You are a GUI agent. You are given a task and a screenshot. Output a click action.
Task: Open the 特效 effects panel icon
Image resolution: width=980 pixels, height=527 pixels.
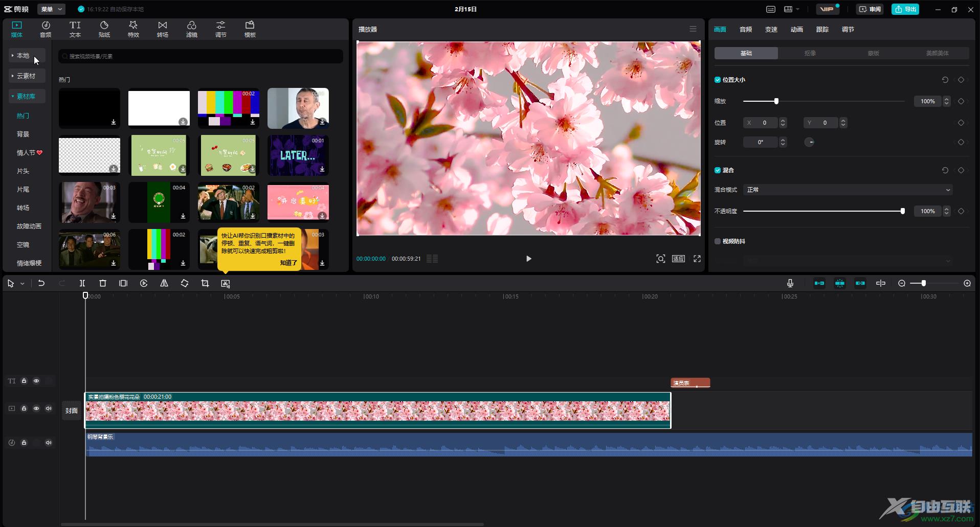pos(133,29)
